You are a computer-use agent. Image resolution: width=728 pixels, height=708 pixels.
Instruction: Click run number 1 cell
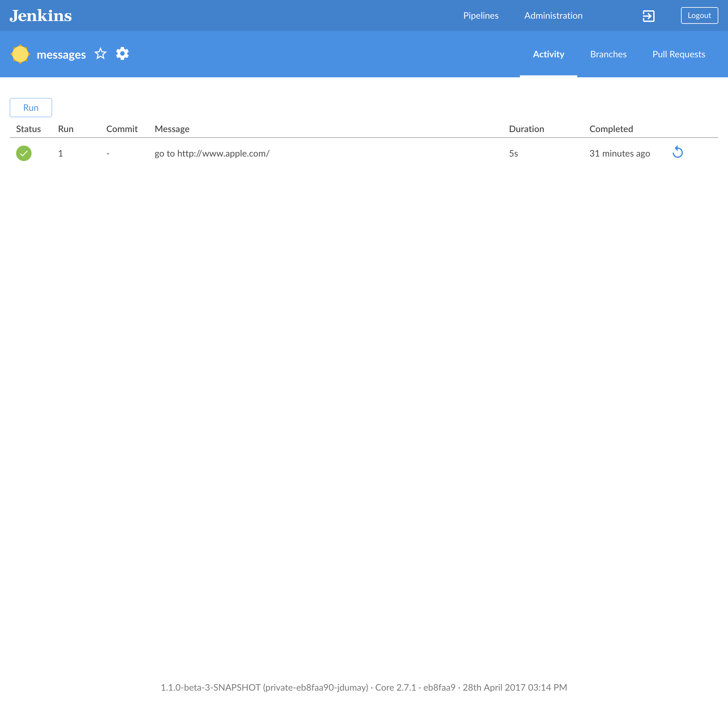click(x=61, y=154)
